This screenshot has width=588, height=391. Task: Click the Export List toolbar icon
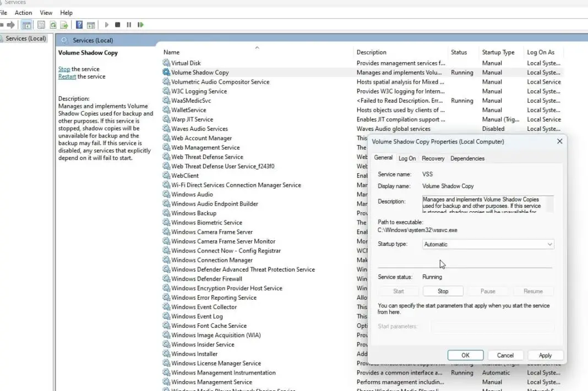[64, 24]
